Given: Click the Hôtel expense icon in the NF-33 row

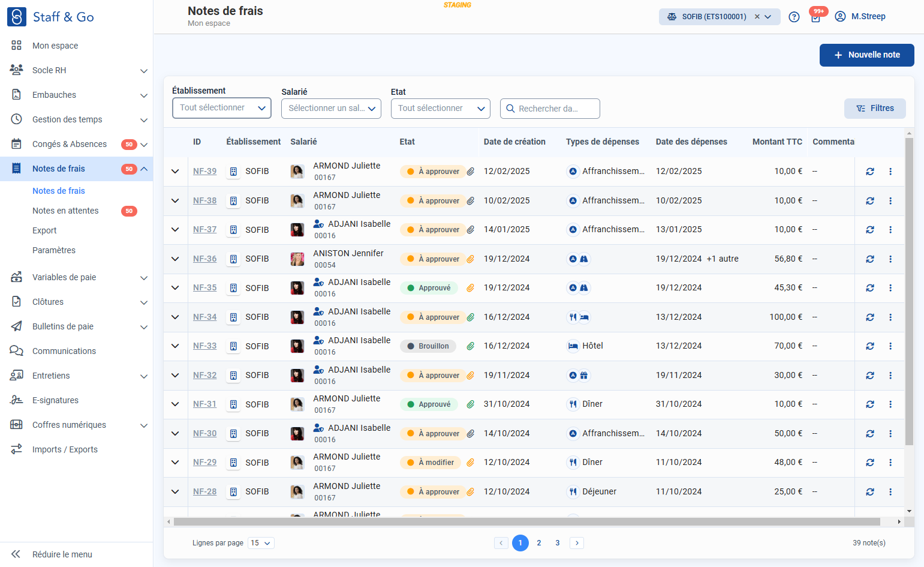Looking at the screenshot, I should coord(573,346).
